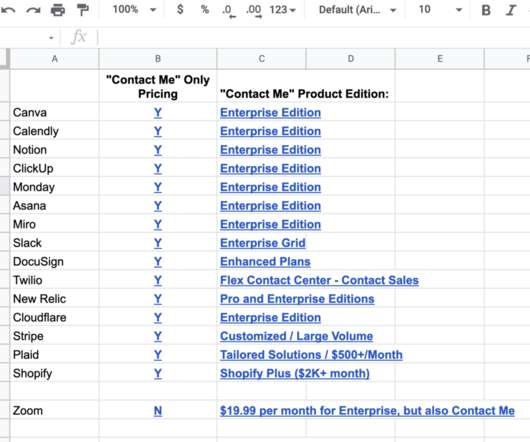Open Asana's Enterprise Edition link
Image resolution: width=530 pixels, height=442 pixels.
(270, 205)
